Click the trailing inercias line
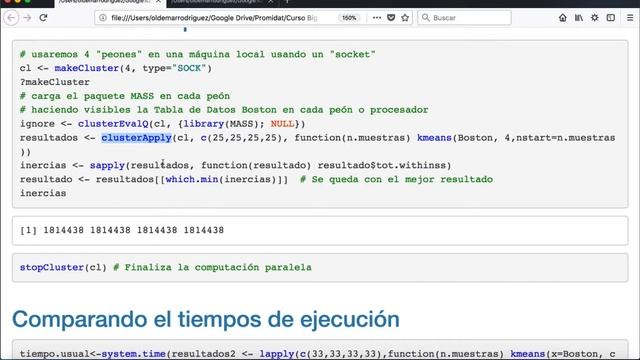The width and height of the screenshot is (640, 360). point(43,193)
